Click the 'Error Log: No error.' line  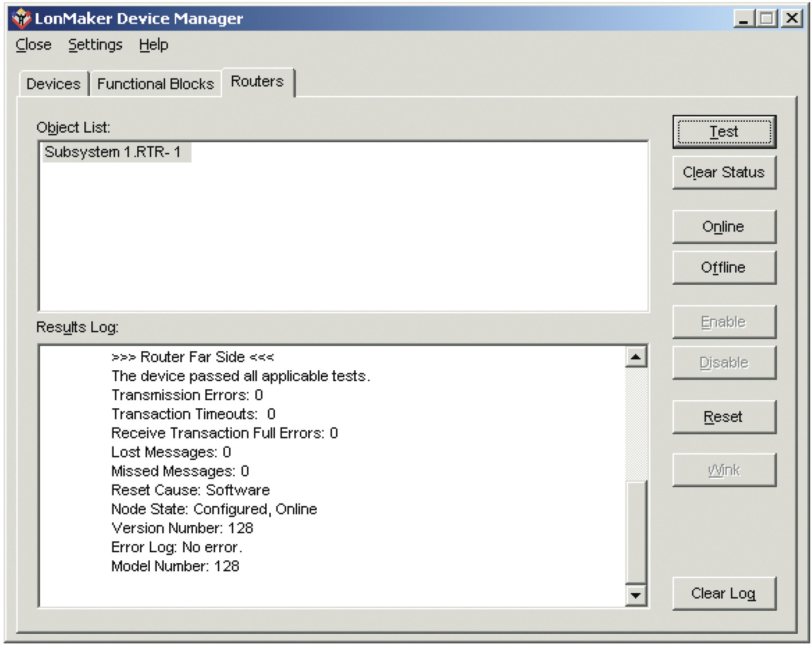(x=177, y=547)
